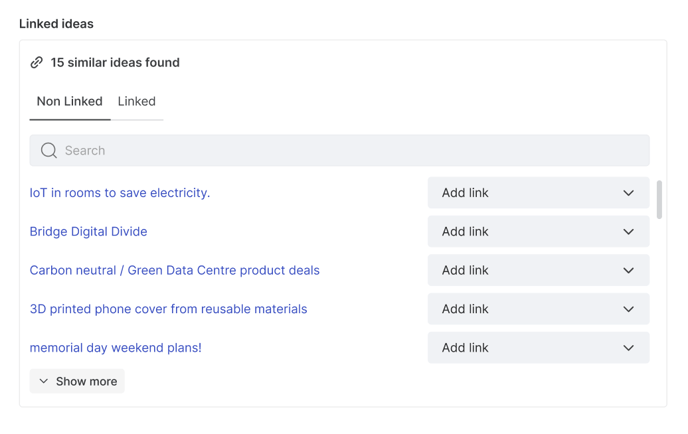688x434 pixels.
Task: Click chevron icon for memorial day idea
Action: (628, 348)
